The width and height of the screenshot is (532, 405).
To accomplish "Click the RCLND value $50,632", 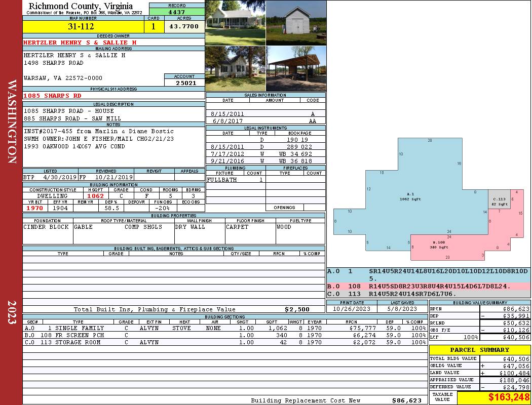I will (516, 323).
